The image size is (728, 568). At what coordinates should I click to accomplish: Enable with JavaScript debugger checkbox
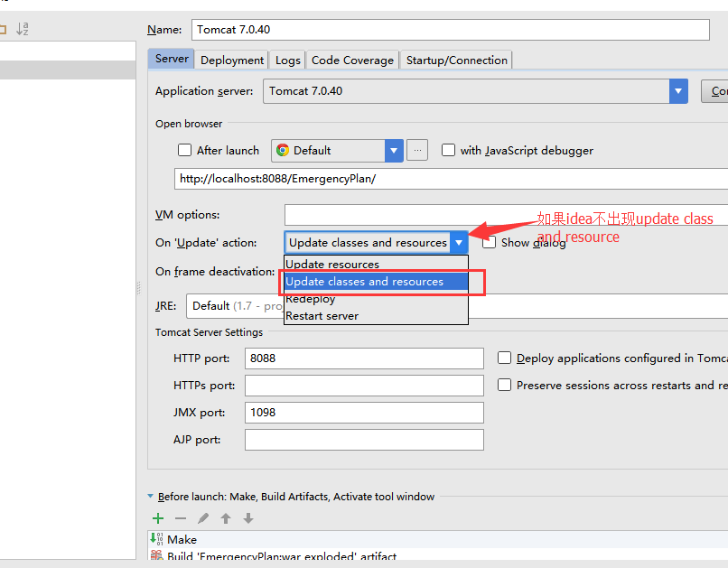point(448,150)
